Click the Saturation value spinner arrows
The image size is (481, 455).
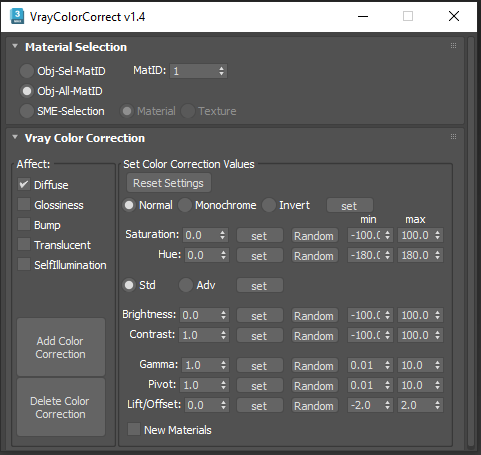coord(223,235)
